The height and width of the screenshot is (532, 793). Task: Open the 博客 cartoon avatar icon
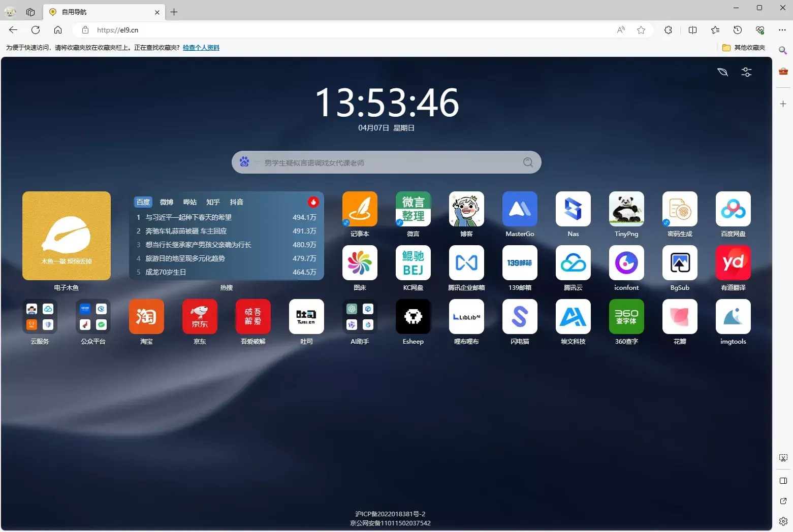(x=466, y=209)
